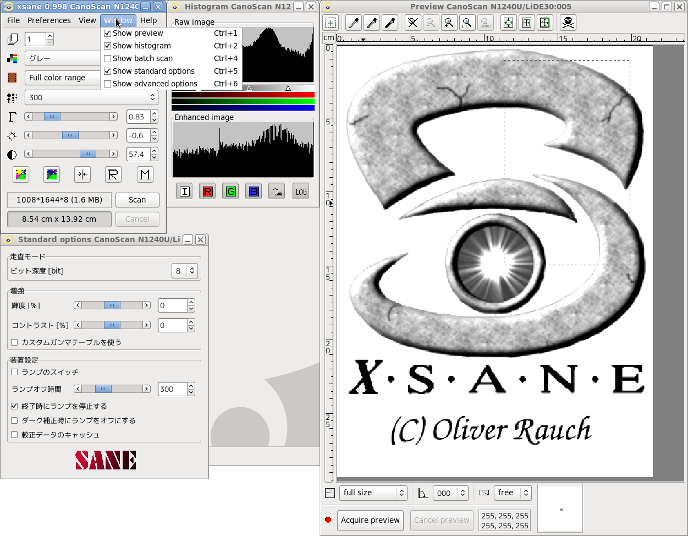The image size is (688, 536).
Task: Click the brightness slider showing -0.6
Action: [x=71, y=135]
